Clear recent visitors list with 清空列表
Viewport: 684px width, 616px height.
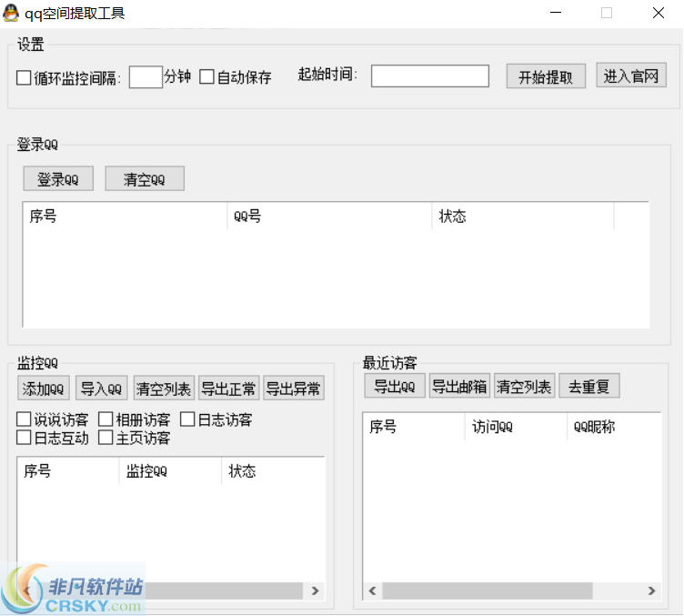524,386
